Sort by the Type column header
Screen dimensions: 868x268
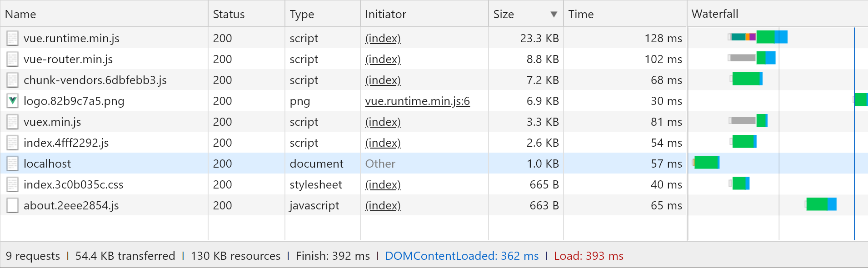[302, 14]
